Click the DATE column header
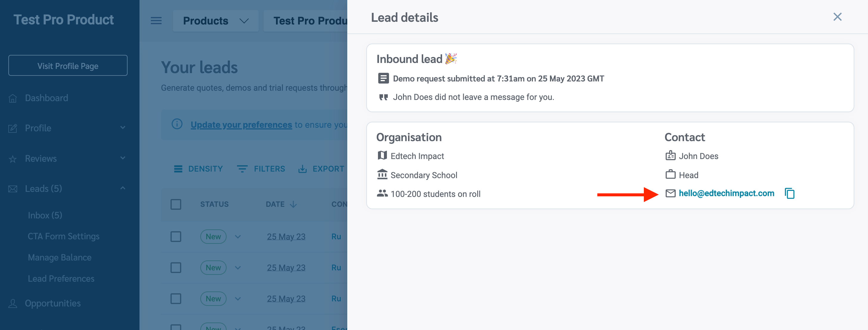This screenshot has height=330, width=868. (275, 204)
